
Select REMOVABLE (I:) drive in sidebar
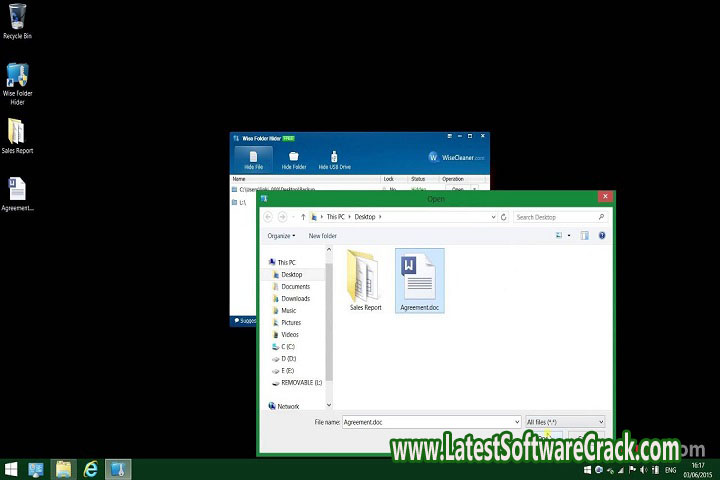pyautogui.click(x=301, y=382)
